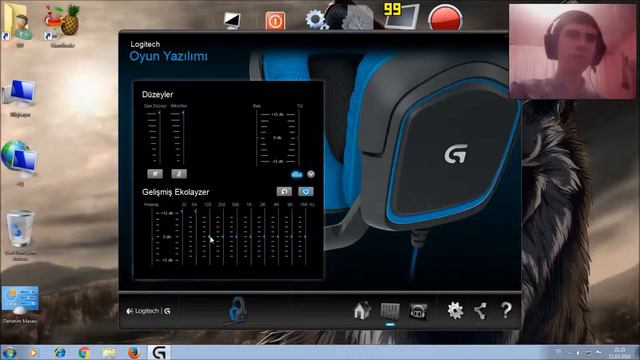The width and height of the screenshot is (640, 360).
Task: Select the user folder desktop icon
Action: point(19,24)
